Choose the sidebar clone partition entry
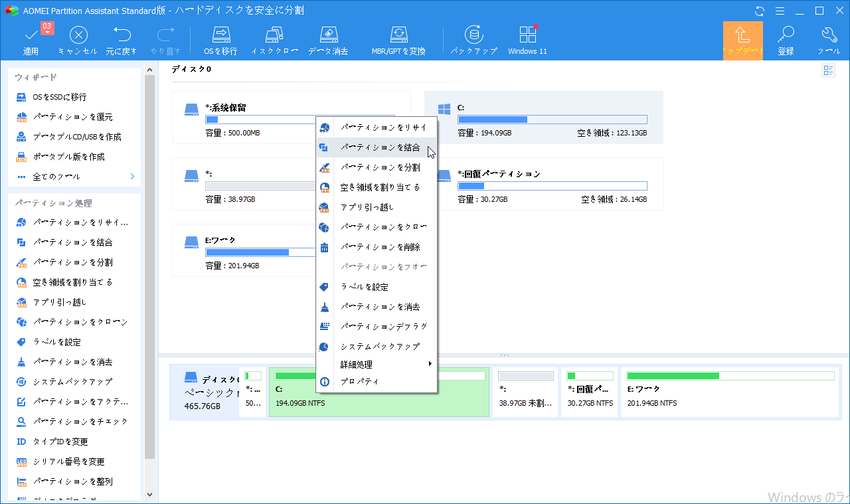 point(73,322)
